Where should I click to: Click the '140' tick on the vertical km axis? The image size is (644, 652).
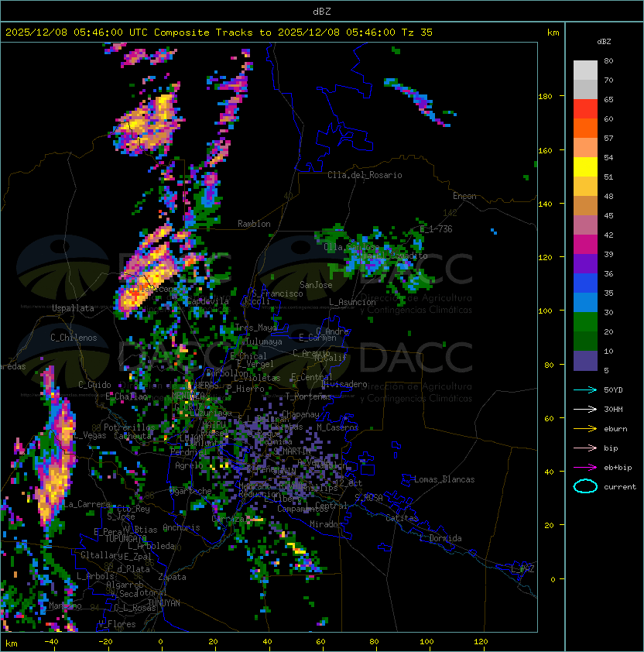point(545,204)
